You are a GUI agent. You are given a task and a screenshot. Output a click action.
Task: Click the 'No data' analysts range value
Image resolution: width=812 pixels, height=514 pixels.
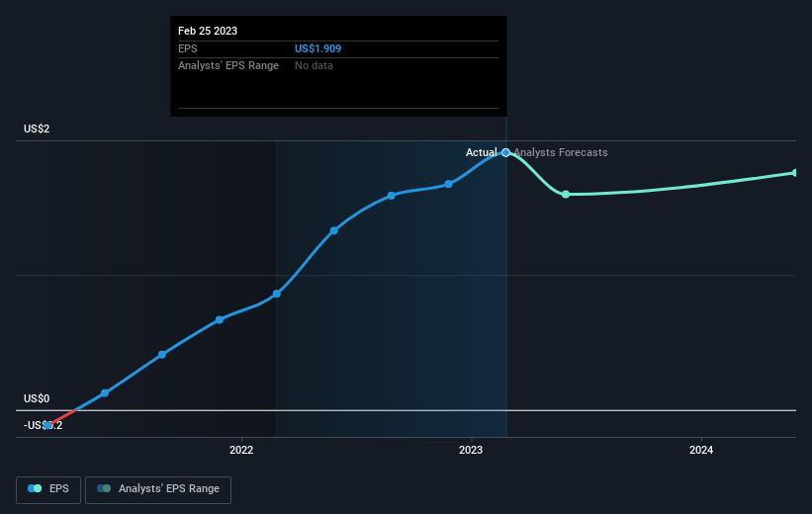314,66
